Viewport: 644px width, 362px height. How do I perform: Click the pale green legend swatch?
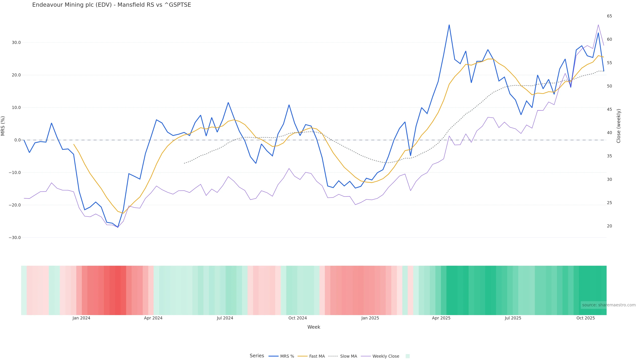pos(408,356)
